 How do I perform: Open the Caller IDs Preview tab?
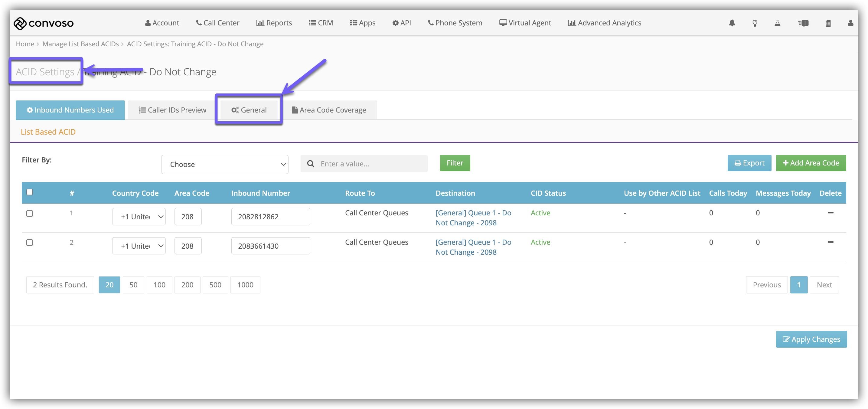tap(172, 110)
